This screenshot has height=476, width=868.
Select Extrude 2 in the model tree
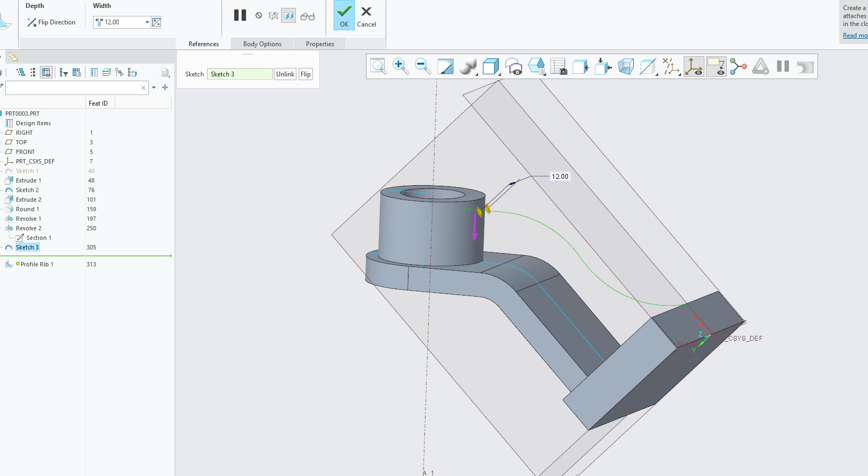click(x=29, y=200)
